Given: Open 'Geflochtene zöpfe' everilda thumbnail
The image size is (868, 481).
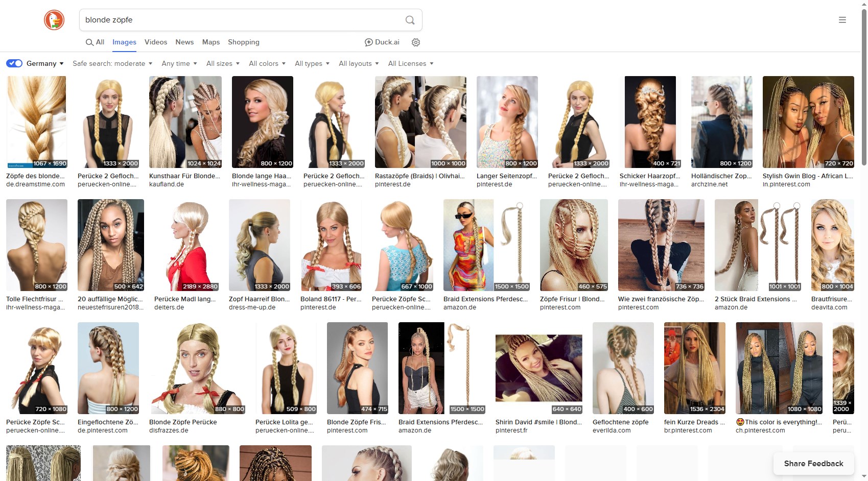Looking at the screenshot, I should tap(623, 368).
